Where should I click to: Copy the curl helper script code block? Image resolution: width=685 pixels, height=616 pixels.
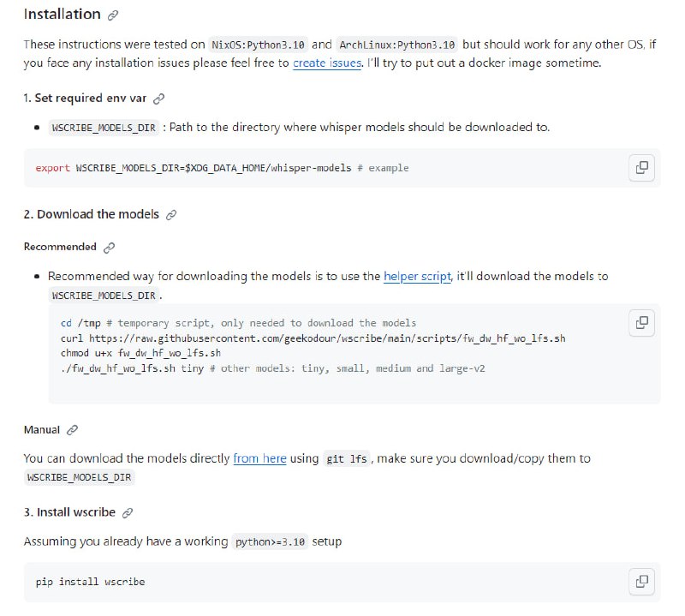pos(640,323)
